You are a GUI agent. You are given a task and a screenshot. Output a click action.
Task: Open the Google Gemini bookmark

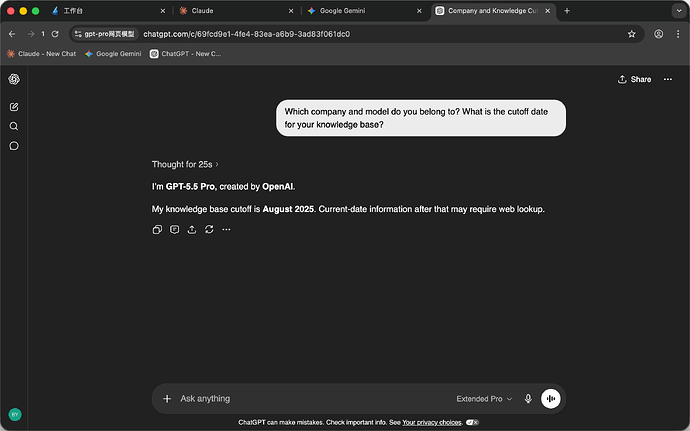[x=113, y=54]
